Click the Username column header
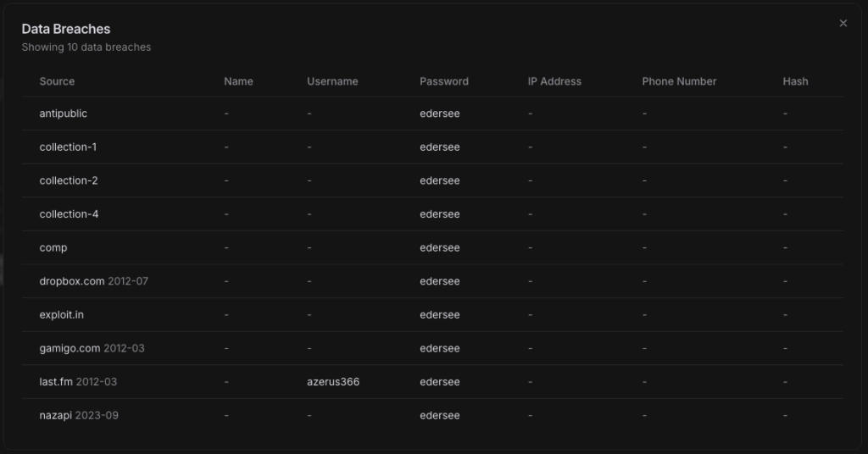The image size is (868, 454). [x=332, y=81]
